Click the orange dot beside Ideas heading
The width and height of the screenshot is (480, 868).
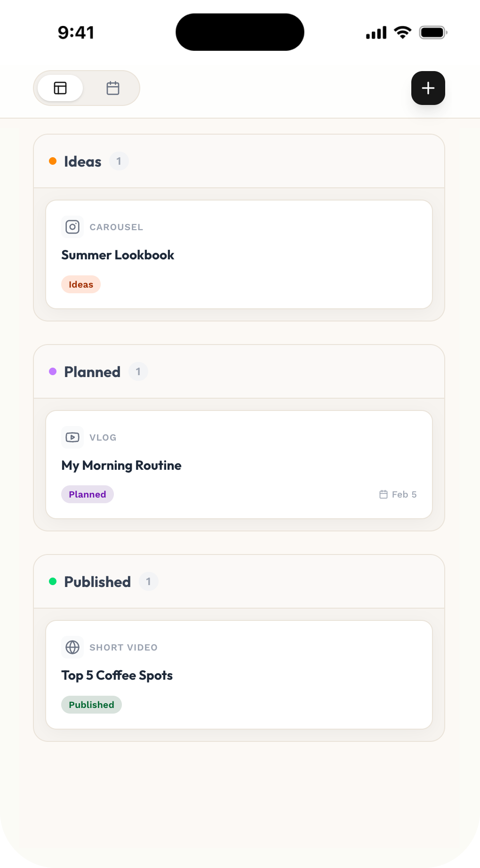(x=53, y=161)
